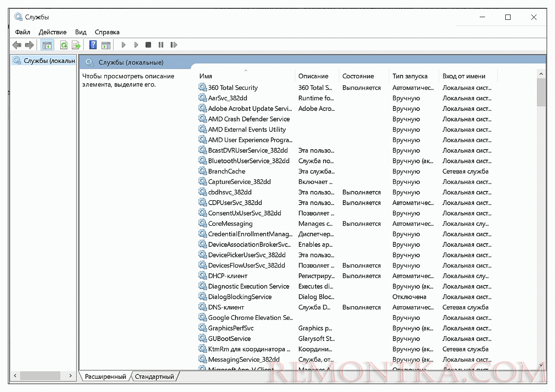Image resolution: width=555 pixels, height=392 pixels.
Task: Sort by the Тип запуска column header
Action: point(409,76)
